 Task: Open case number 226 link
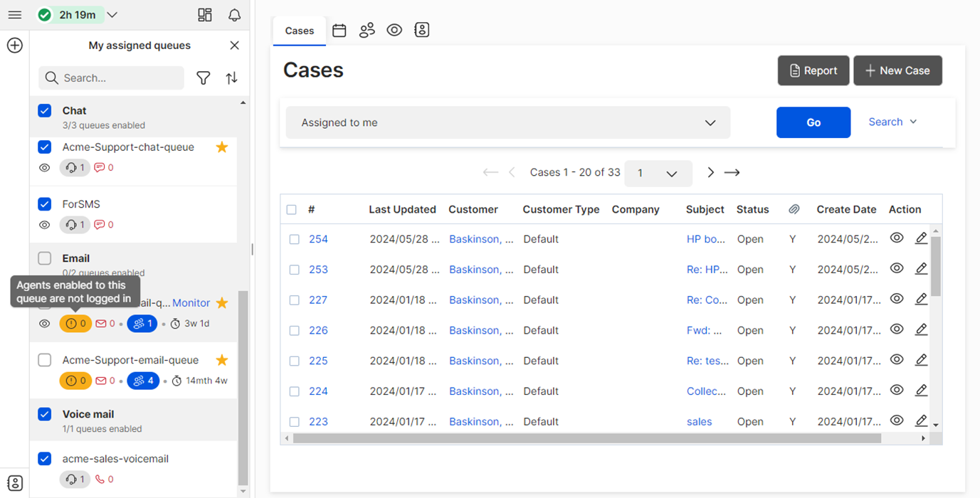point(318,330)
